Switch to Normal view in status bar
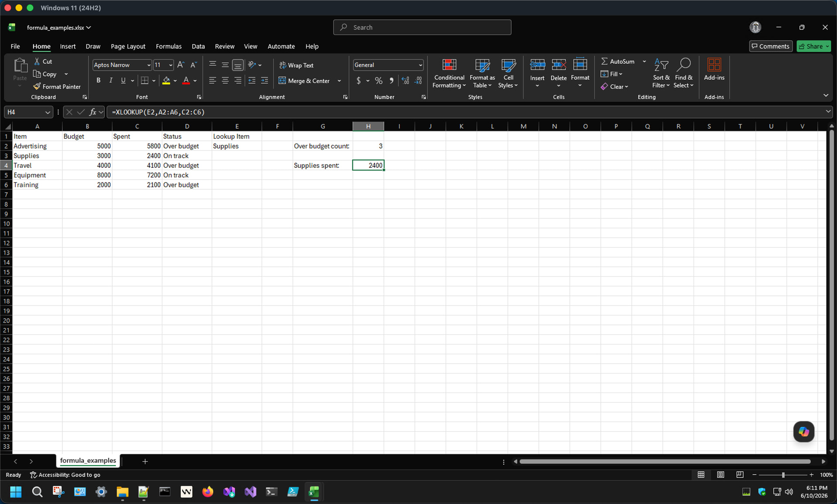 pos(701,475)
